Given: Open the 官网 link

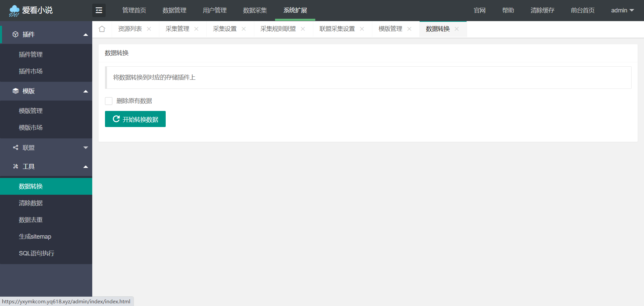Looking at the screenshot, I should pyautogui.click(x=480, y=10).
